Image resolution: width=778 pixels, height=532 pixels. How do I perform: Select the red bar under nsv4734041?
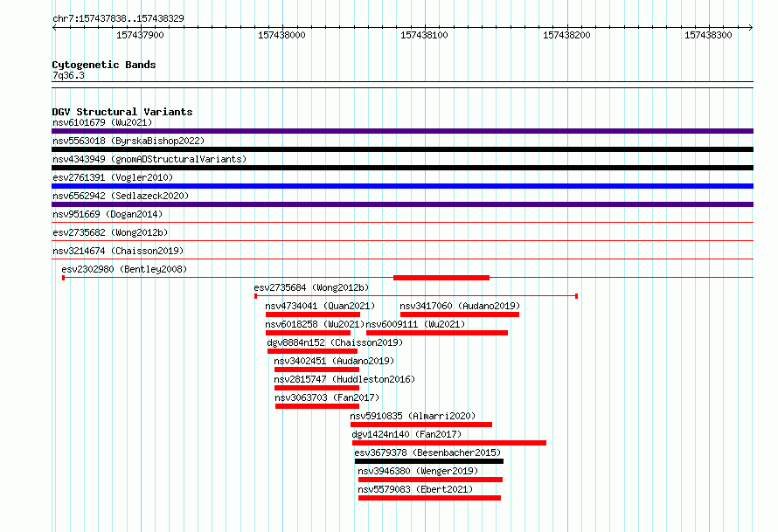pos(313,314)
